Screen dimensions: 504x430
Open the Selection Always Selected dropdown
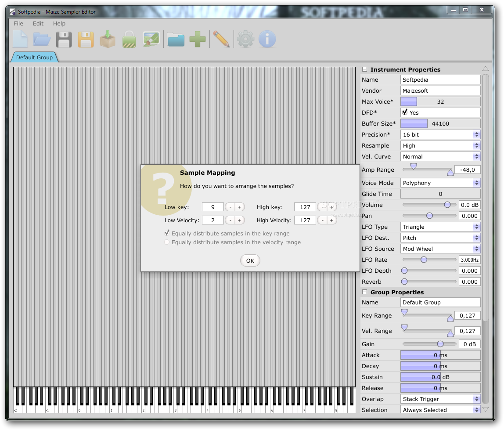[440, 410]
